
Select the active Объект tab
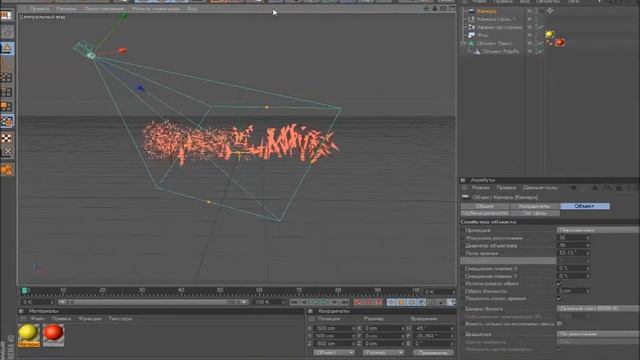click(585, 206)
